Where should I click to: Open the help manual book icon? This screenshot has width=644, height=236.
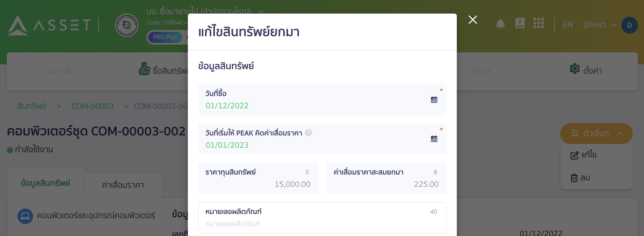(x=520, y=23)
